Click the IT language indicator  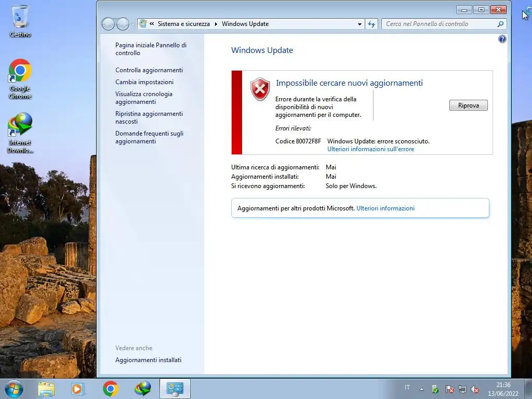(x=407, y=388)
